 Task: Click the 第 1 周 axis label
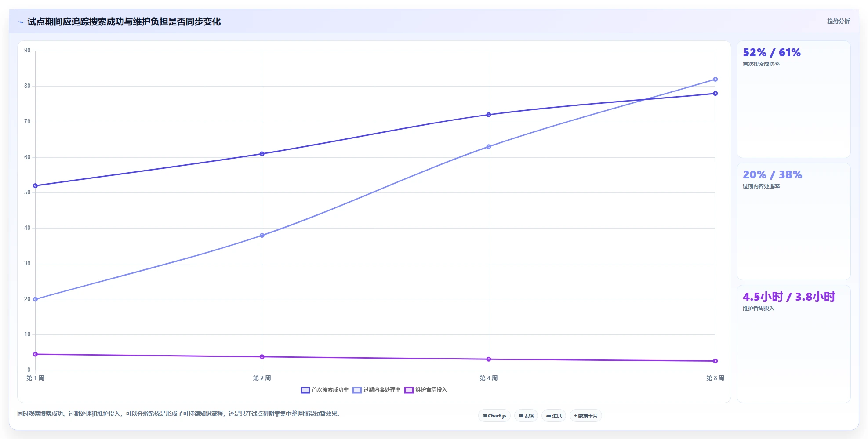(x=35, y=378)
